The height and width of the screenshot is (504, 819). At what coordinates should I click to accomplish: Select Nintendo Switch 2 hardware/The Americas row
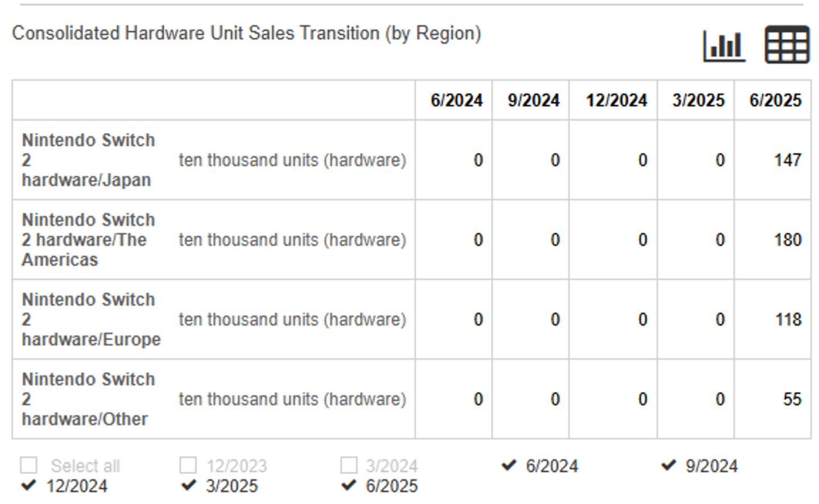[x=88, y=239]
